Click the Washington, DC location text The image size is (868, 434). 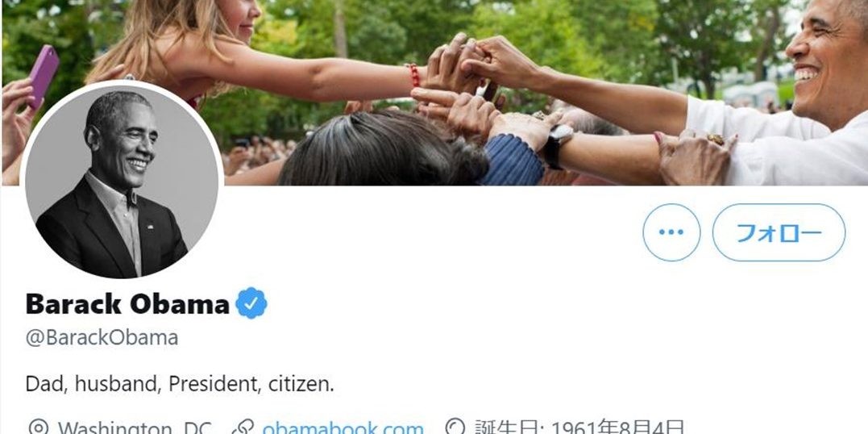tap(135, 428)
